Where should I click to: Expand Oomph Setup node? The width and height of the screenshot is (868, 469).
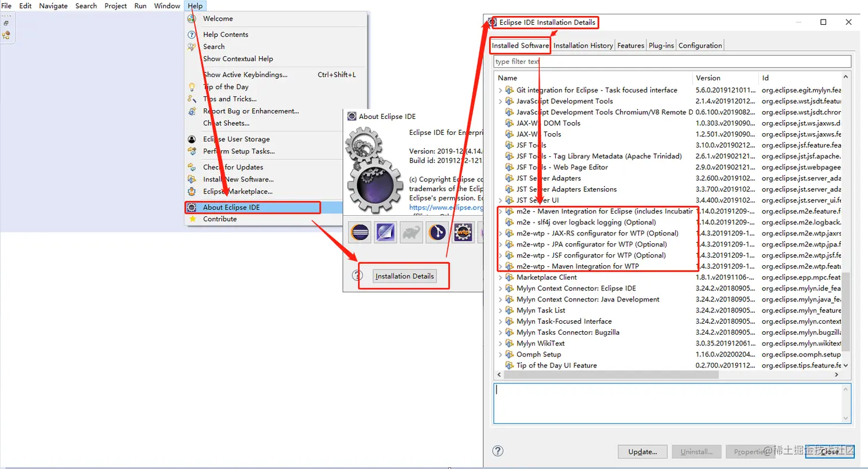pos(500,354)
